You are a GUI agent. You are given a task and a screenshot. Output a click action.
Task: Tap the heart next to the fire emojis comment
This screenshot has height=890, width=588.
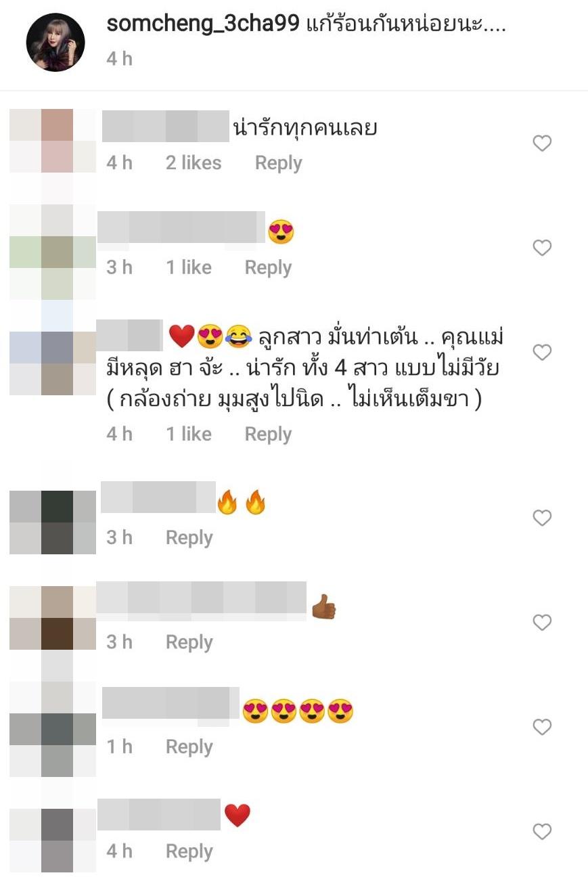tap(542, 518)
